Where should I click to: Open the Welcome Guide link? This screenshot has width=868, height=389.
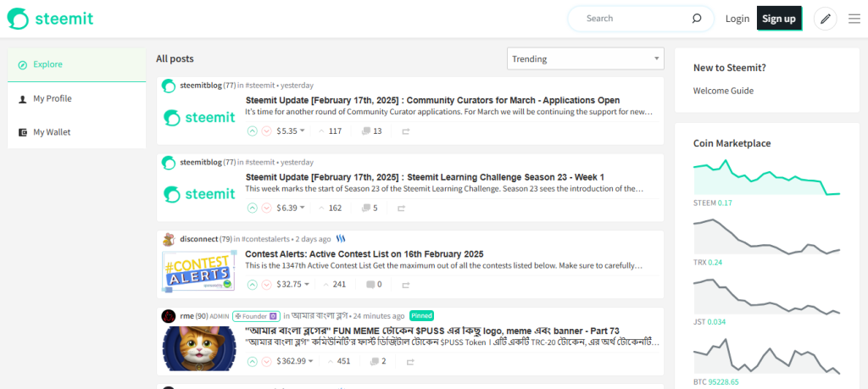(723, 91)
